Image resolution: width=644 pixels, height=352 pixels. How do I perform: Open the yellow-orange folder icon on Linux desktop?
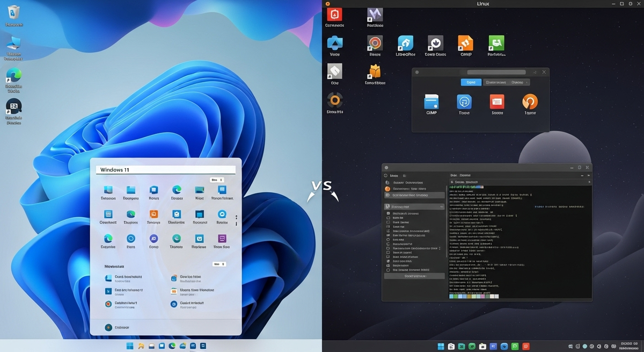(x=375, y=71)
